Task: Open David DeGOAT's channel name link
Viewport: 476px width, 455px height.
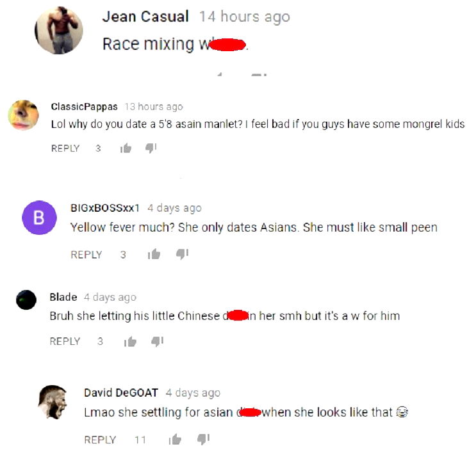Action: (x=121, y=392)
